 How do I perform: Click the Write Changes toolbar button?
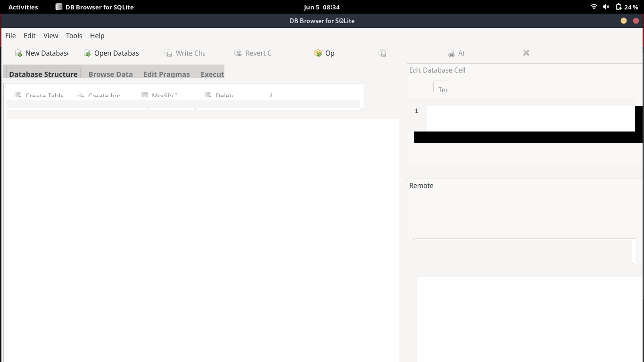184,53
